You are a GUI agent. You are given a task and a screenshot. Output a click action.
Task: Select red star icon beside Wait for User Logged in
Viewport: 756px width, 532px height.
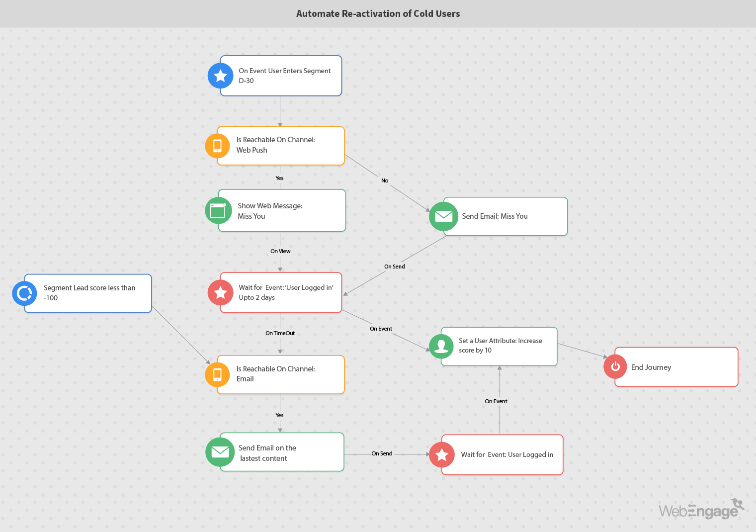pyautogui.click(x=441, y=454)
